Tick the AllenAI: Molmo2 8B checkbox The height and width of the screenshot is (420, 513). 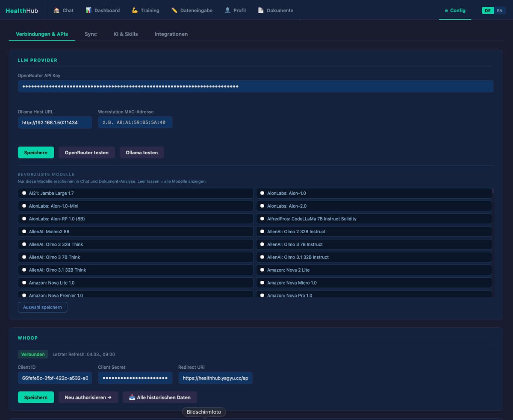[x=24, y=232]
